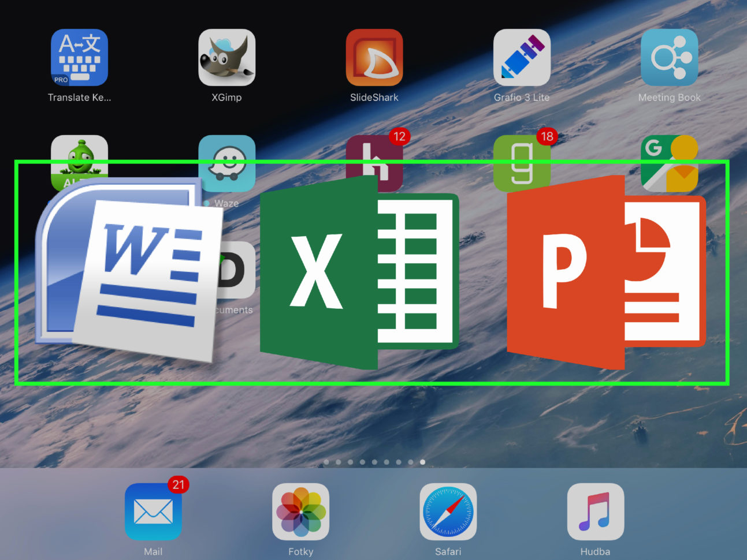Tap the Mail badge showing 21 unread messages
Image resolution: width=747 pixels, height=560 pixels.
(177, 486)
